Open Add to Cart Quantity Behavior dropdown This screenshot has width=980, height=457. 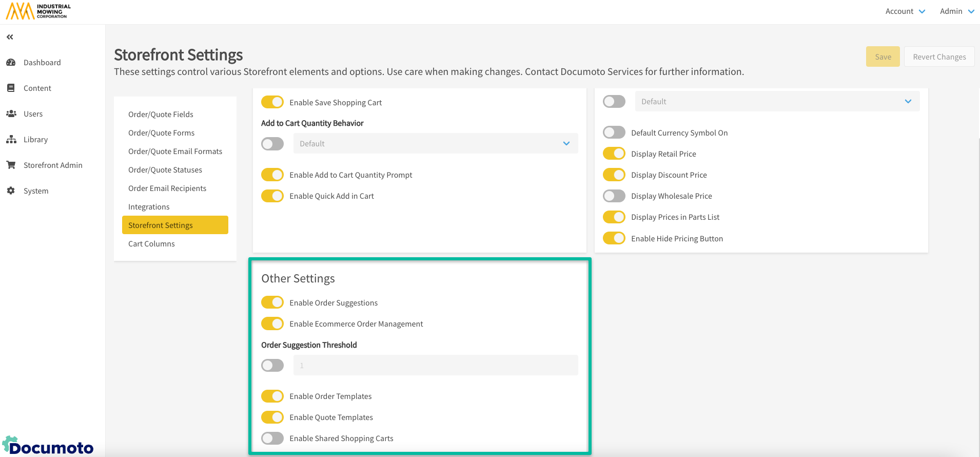tap(435, 144)
